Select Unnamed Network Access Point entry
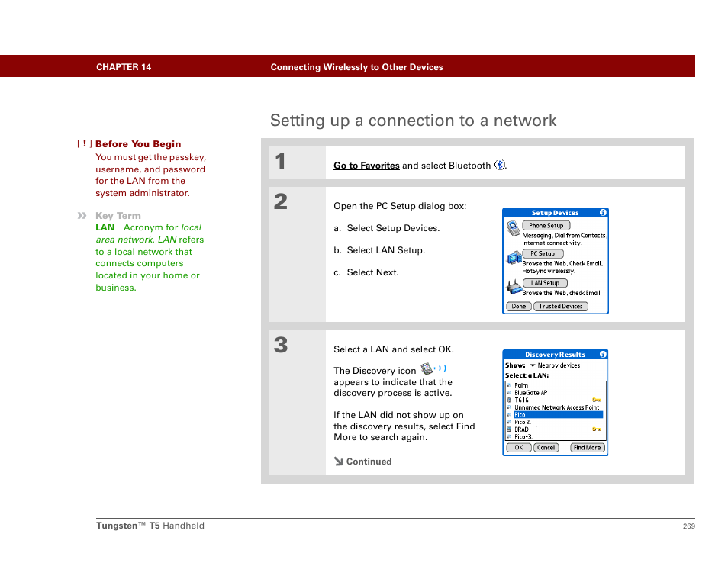The image size is (728, 563). pyautogui.click(x=556, y=407)
